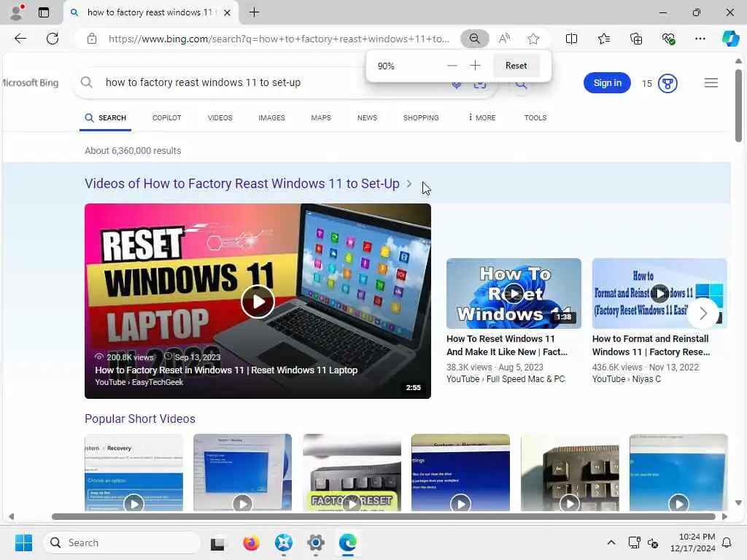
Task: Open 'How to Factory Reset in Windows 11' video title
Action: [226, 370]
